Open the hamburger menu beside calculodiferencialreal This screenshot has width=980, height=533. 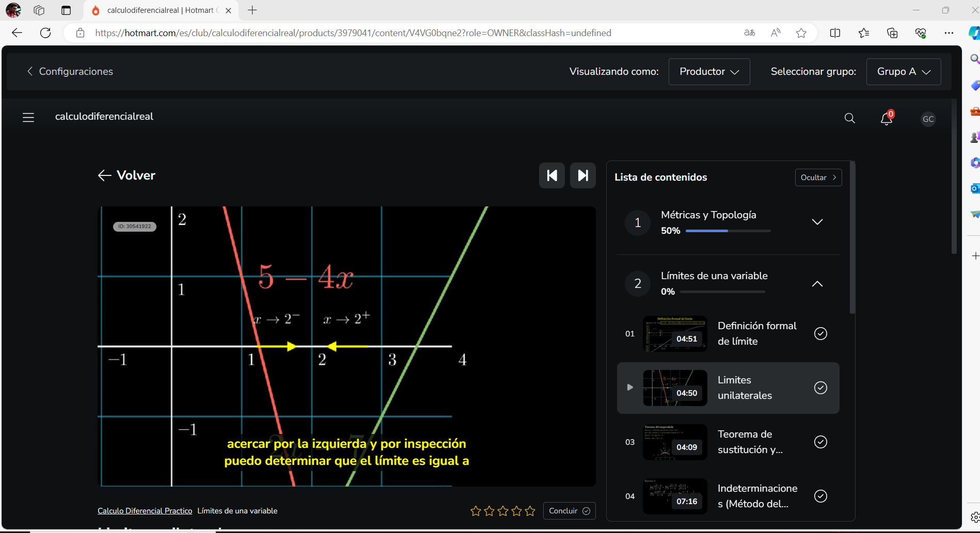pyautogui.click(x=28, y=117)
